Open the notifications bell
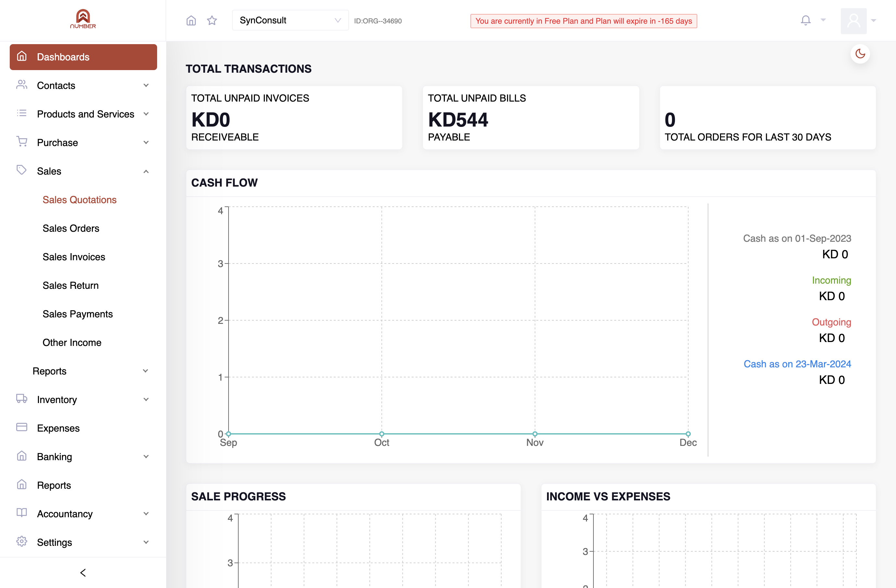Screen dimensions: 896x588 click(x=806, y=20)
